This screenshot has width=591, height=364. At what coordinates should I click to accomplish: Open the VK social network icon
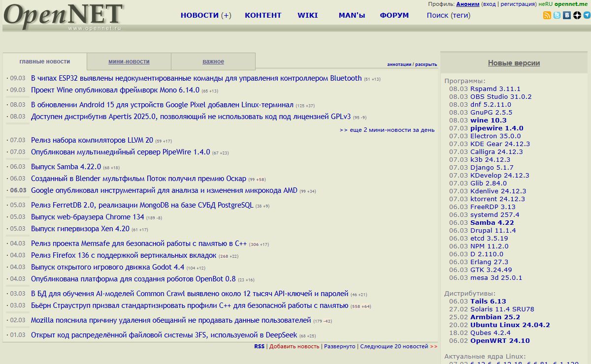coord(567,15)
